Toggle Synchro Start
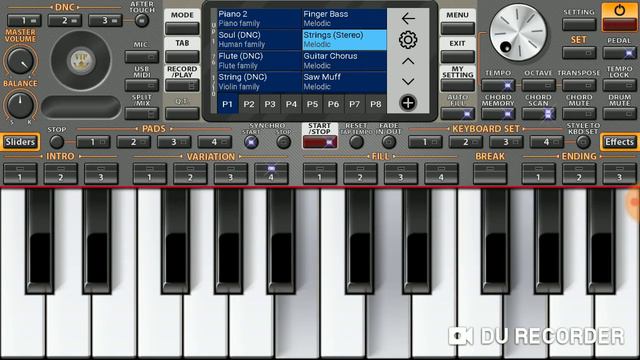 click(251, 142)
